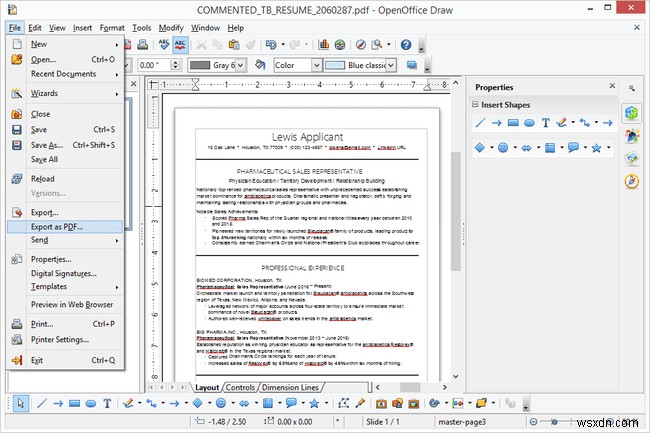Close the Properties sidebar panel
650x433 pixels.
point(612,86)
